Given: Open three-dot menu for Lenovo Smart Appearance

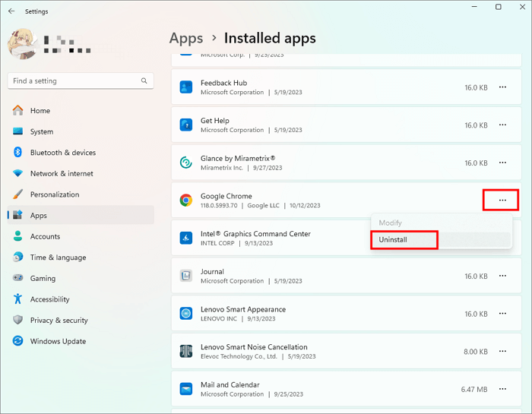Looking at the screenshot, I should click(502, 314).
